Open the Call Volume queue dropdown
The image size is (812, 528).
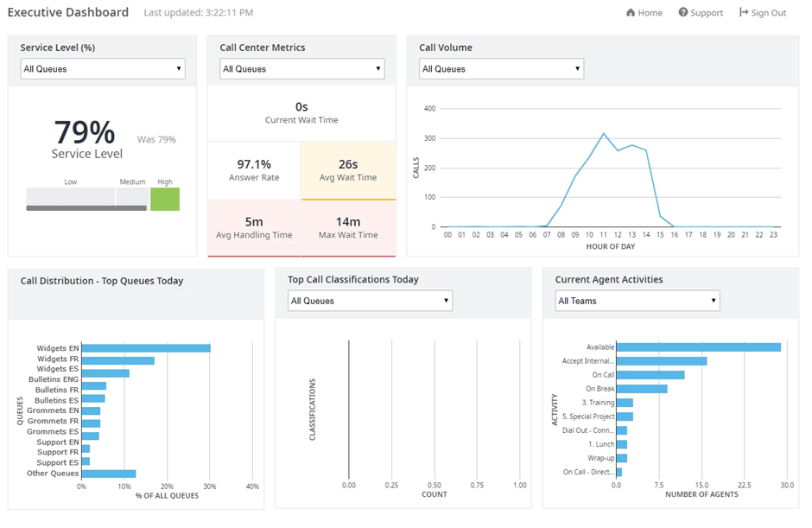click(501, 68)
